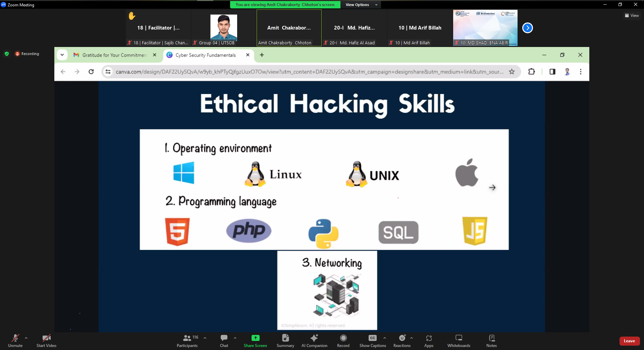644x350 pixels.
Task: Open the Apps panel
Action: (429, 340)
